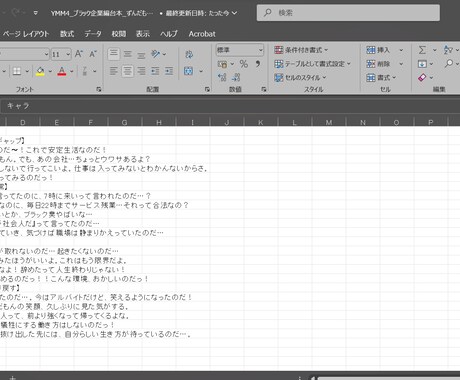The image size is (460, 380).
Task: Open the Acrobat tab
Action: pyautogui.click(x=202, y=34)
